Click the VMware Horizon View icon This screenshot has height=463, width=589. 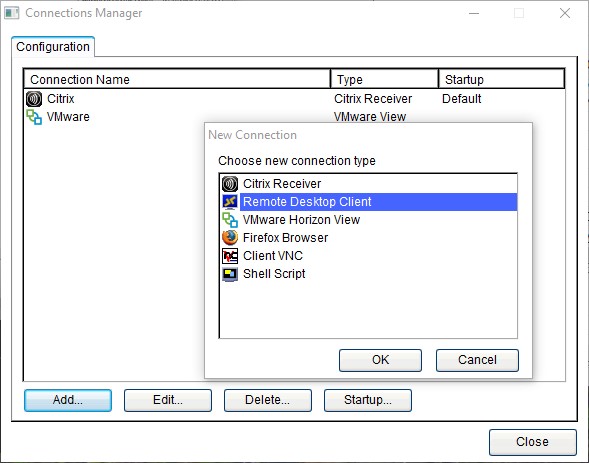(230, 220)
